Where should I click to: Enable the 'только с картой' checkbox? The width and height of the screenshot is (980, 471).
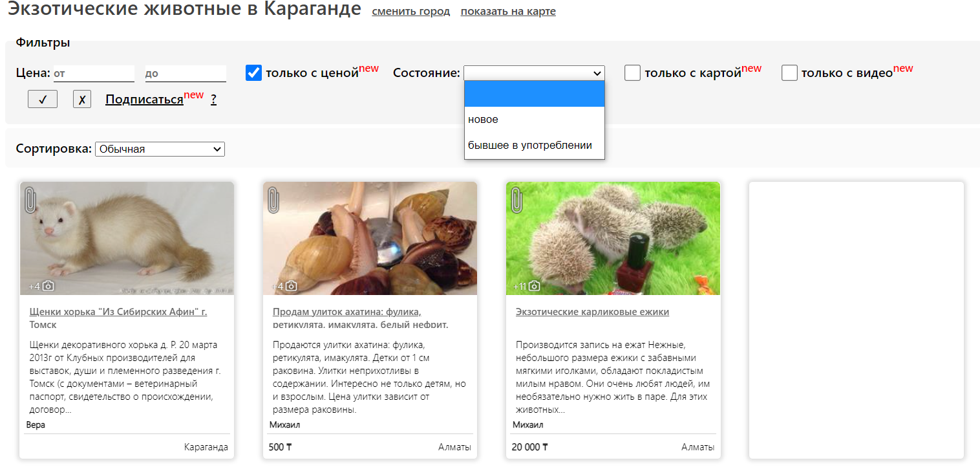632,73
